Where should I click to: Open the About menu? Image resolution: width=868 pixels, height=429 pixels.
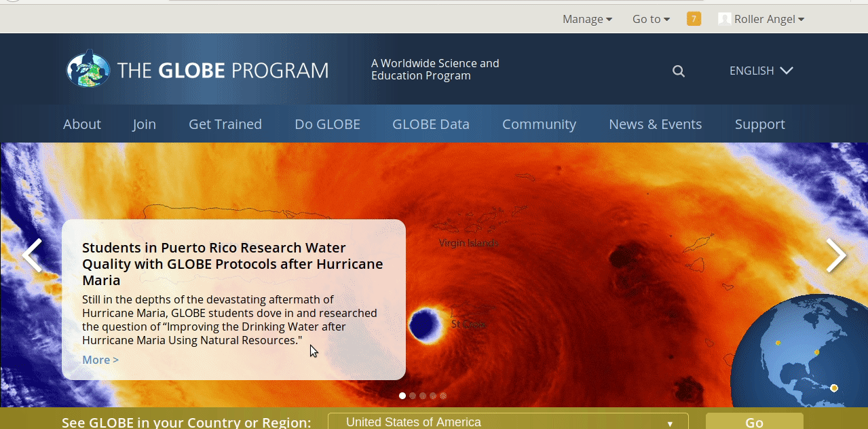[x=82, y=124]
